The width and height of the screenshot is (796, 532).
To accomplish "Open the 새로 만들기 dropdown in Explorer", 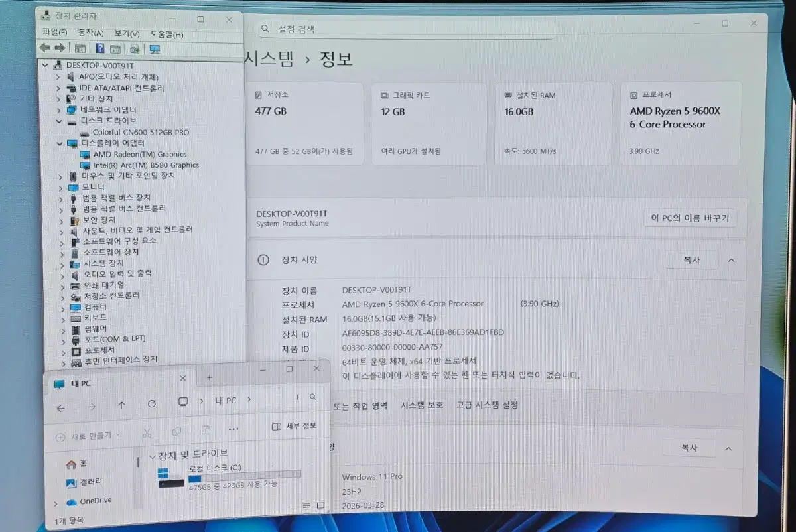I will tap(88, 436).
